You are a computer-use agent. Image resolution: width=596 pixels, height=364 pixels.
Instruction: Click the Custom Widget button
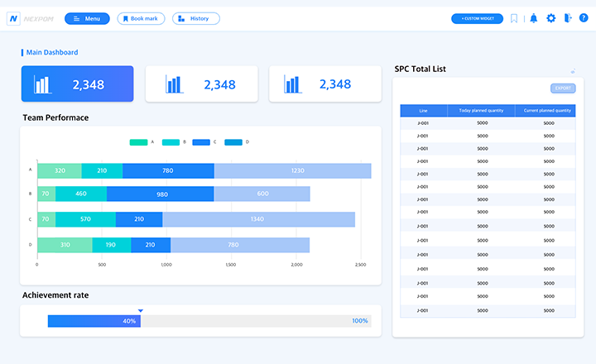click(x=477, y=18)
